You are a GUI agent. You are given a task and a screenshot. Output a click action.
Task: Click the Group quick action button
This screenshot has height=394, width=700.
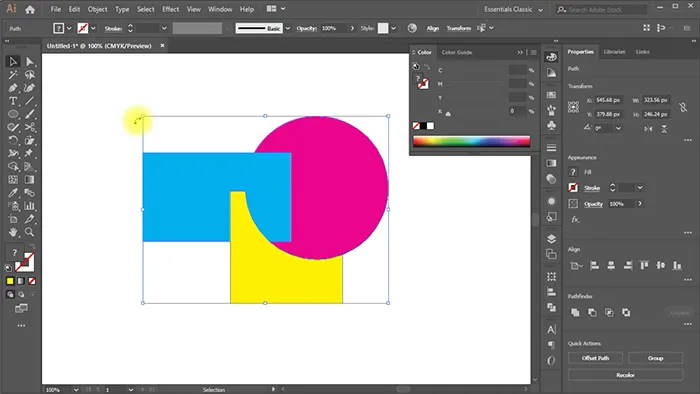click(655, 358)
